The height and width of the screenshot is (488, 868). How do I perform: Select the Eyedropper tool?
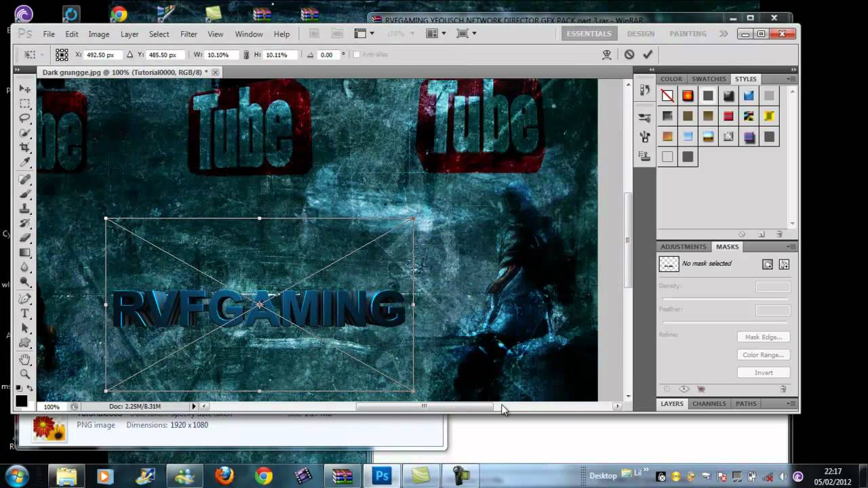pyautogui.click(x=25, y=162)
